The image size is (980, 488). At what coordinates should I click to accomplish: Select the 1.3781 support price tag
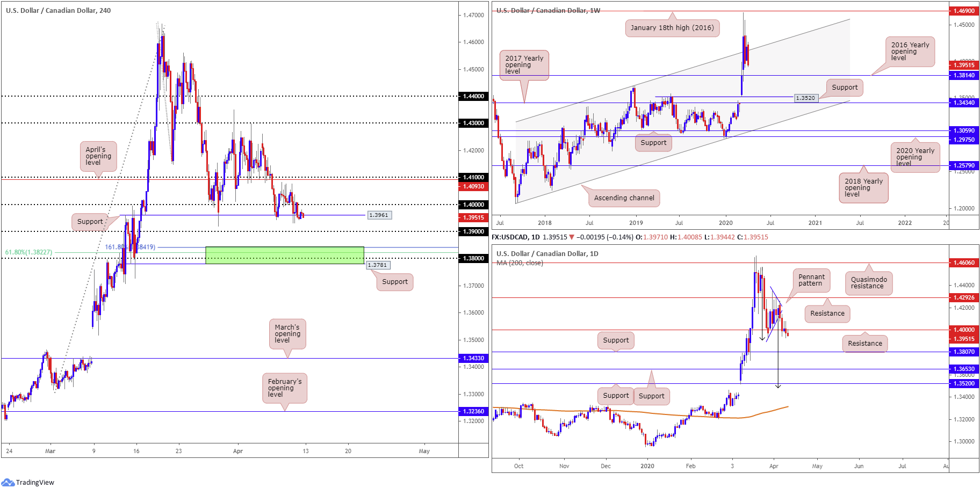pos(378,265)
